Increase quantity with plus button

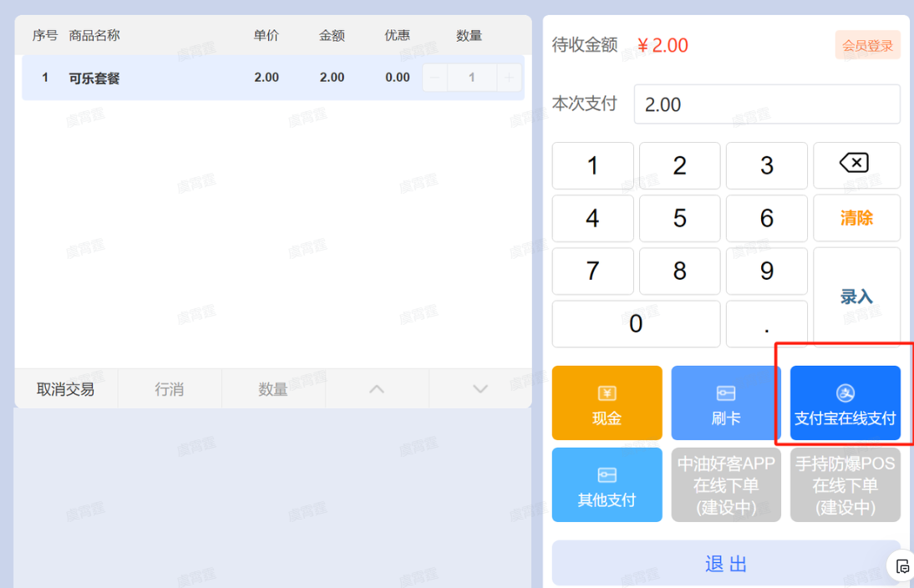coord(509,78)
